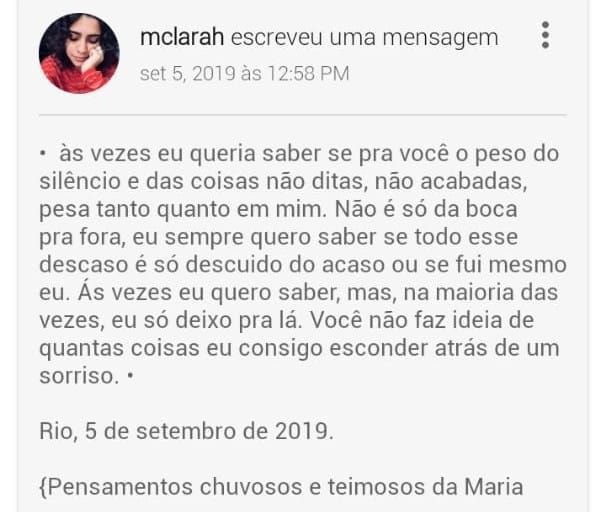The width and height of the screenshot is (606, 512).
Task: Click the sentence 'Você não faz ideia de'
Action: tap(422, 320)
